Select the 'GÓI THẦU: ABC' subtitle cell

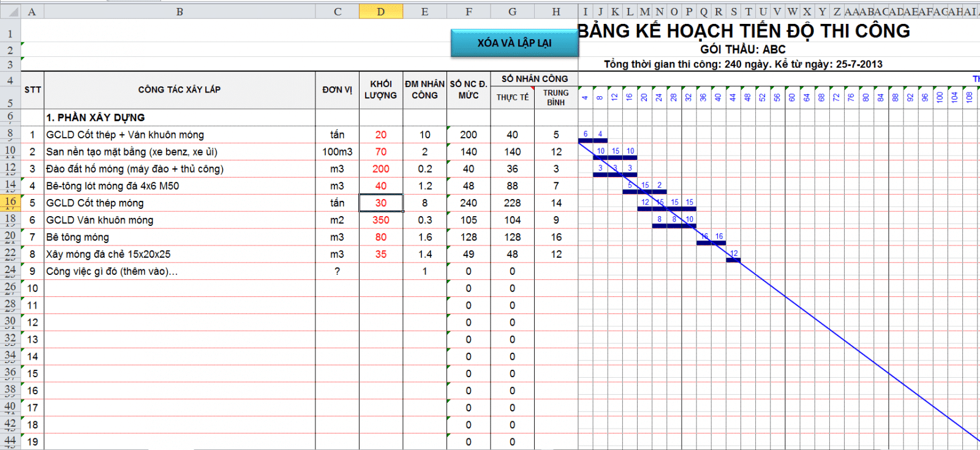click(x=742, y=50)
